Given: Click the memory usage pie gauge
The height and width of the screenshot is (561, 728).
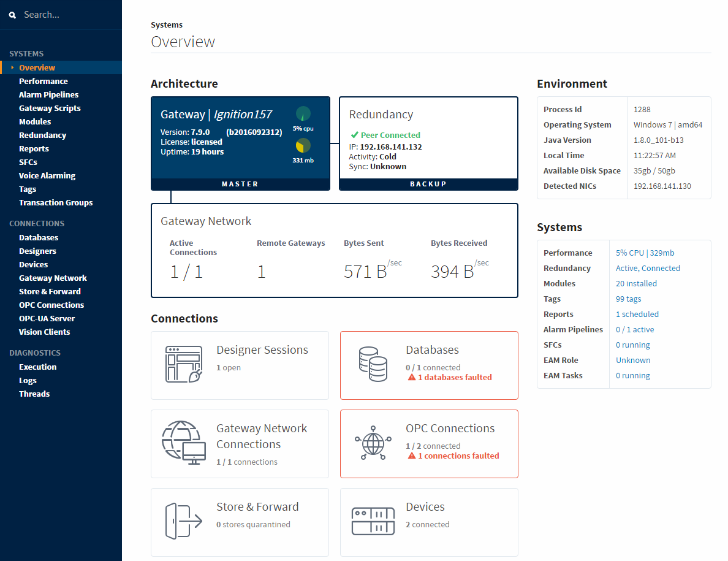Looking at the screenshot, I should pyautogui.click(x=303, y=146).
